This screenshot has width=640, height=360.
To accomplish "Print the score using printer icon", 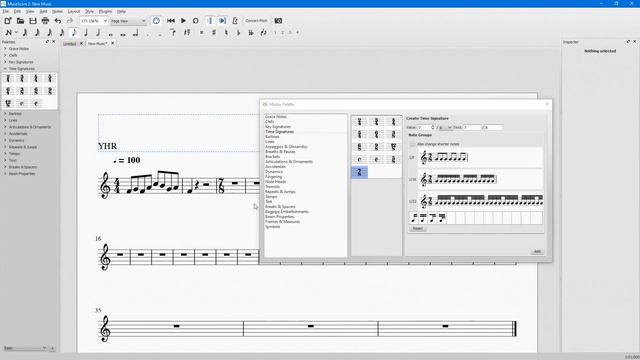I will click(45, 21).
